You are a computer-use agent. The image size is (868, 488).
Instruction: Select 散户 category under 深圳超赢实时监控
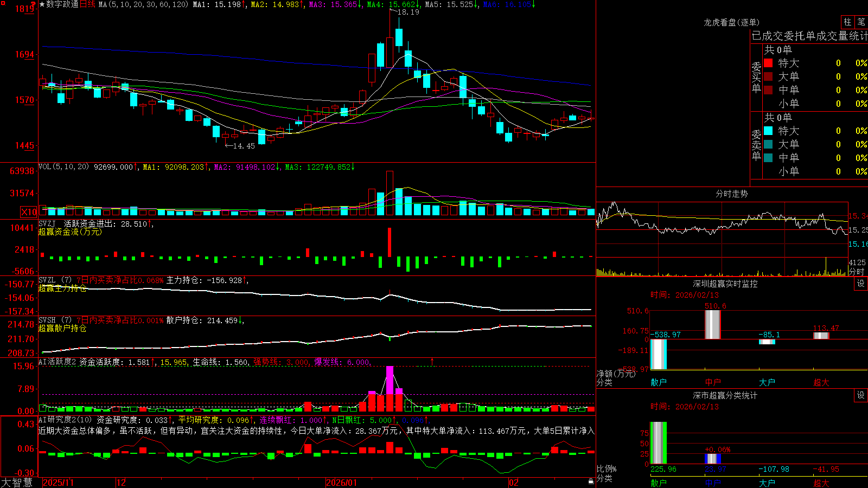[659, 382]
